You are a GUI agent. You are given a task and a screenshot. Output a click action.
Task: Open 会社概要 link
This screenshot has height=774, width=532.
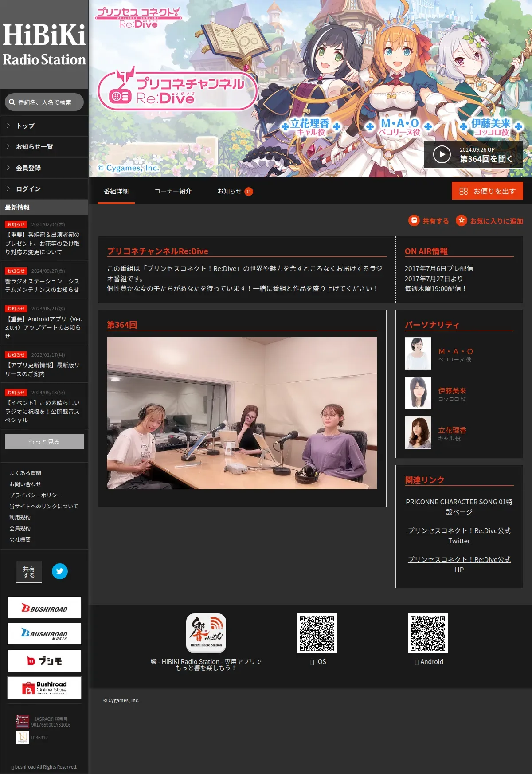20,540
